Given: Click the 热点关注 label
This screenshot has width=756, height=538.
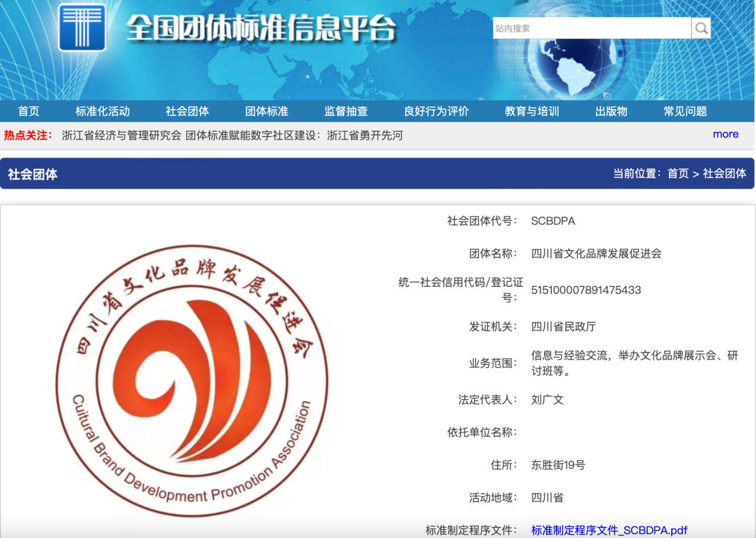Looking at the screenshot, I should click(28, 135).
